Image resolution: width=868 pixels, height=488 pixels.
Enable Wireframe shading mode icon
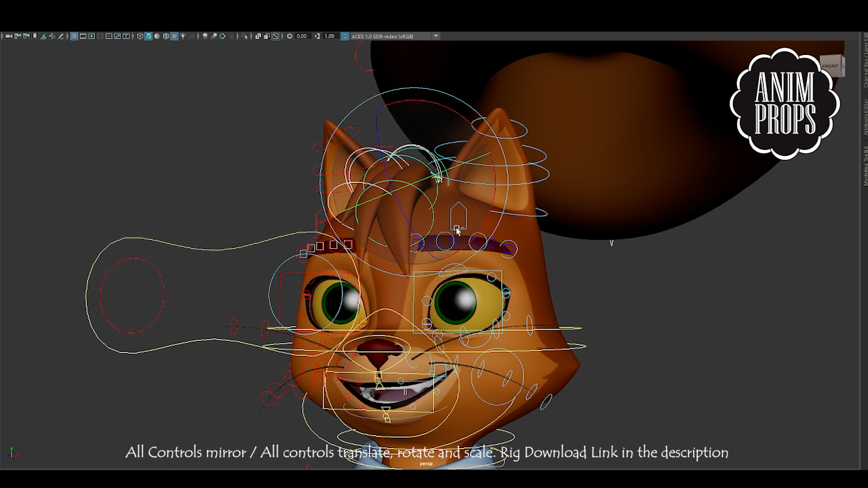pyautogui.click(x=140, y=36)
